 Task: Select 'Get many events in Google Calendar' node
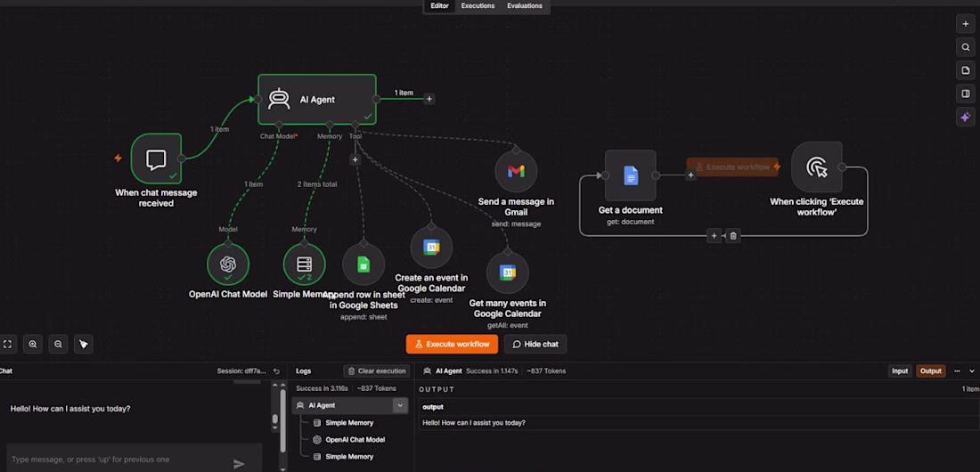pos(508,273)
